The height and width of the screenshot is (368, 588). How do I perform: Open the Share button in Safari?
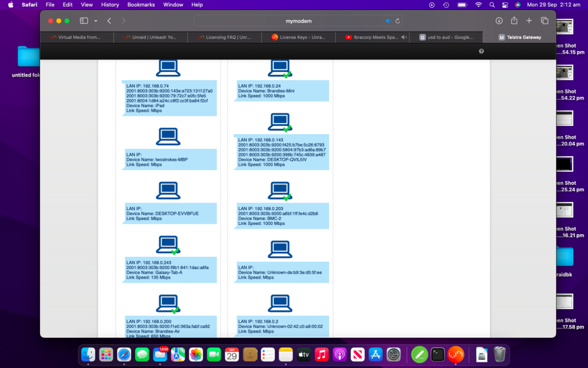tap(514, 20)
